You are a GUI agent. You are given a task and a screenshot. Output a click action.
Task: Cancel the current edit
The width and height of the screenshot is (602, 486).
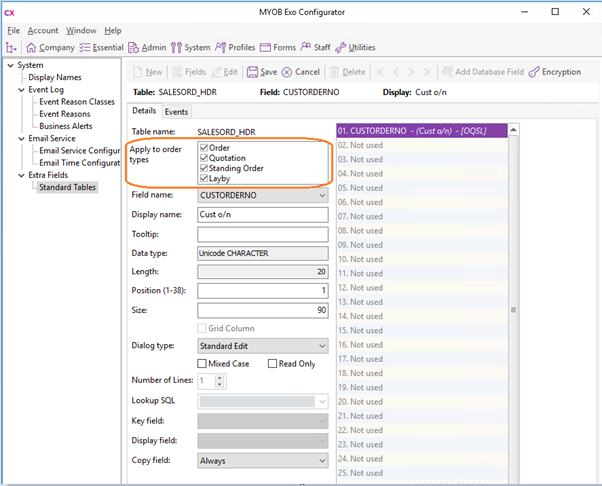click(301, 72)
